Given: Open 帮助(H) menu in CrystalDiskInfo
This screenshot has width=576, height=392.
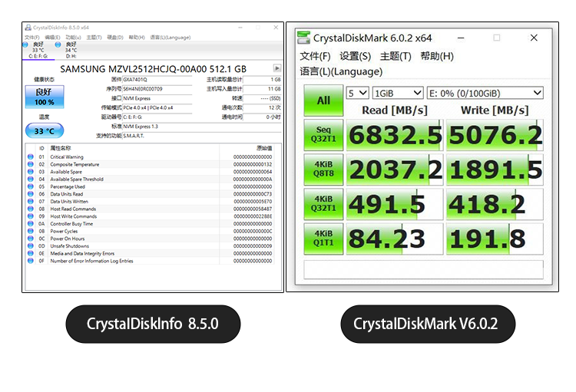Looking at the screenshot, I should pos(137,38).
